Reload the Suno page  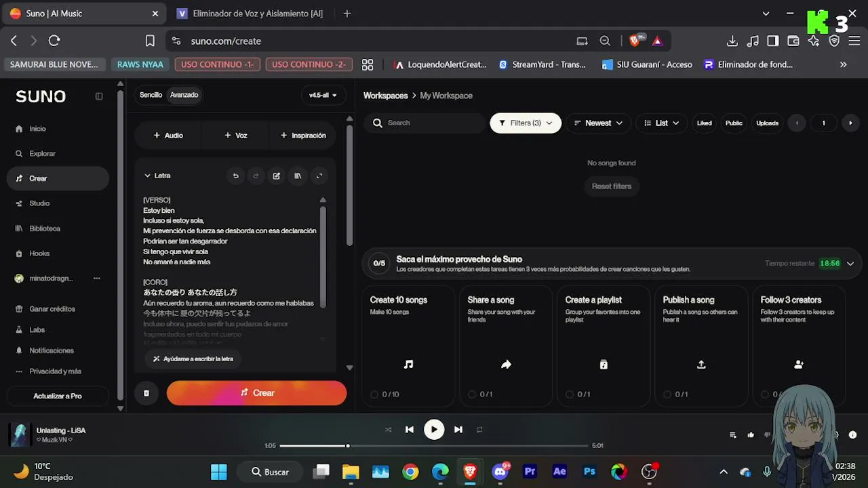pyautogui.click(x=54, y=41)
